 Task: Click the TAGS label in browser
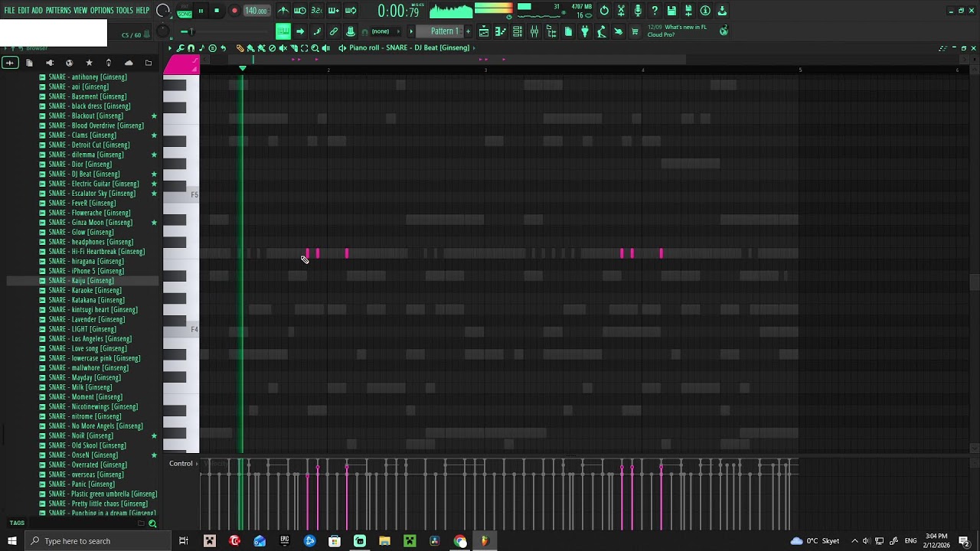click(x=17, y=523)
